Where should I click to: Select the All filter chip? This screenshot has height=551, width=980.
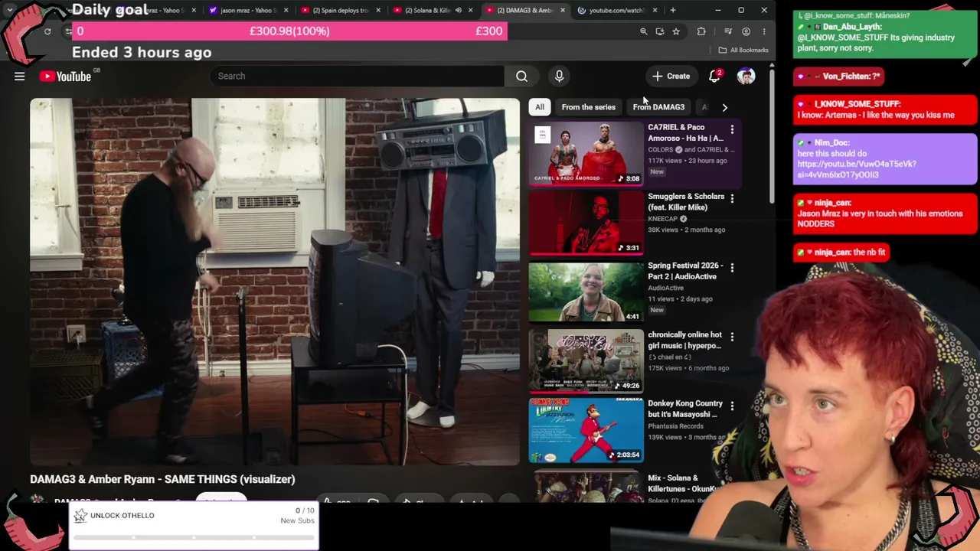tap(540, 107)
